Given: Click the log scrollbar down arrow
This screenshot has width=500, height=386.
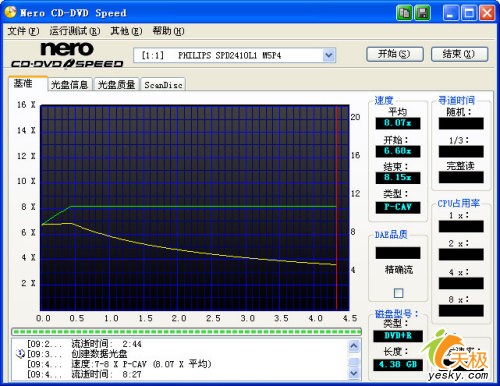Looking at the screenshot, I should pos(354,373).
